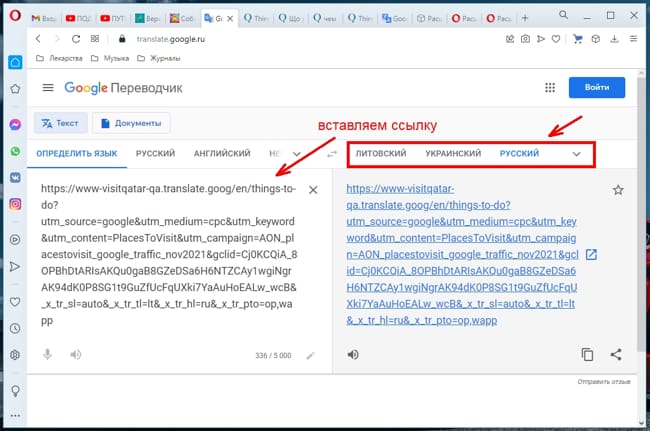Open Музыка bookmarks folder
This screenshot has height=431, width=650.
(110, 58)
